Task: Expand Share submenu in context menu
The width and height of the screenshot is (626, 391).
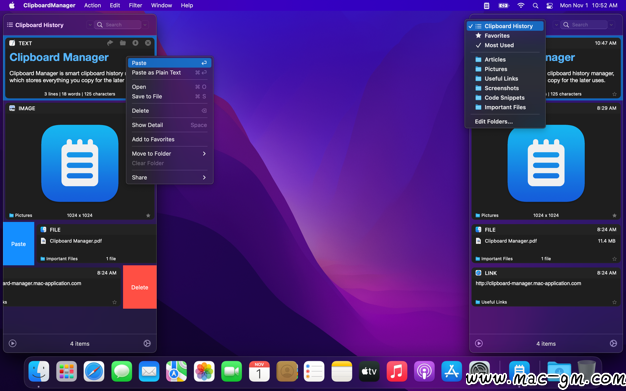Action: click(169, 177)
